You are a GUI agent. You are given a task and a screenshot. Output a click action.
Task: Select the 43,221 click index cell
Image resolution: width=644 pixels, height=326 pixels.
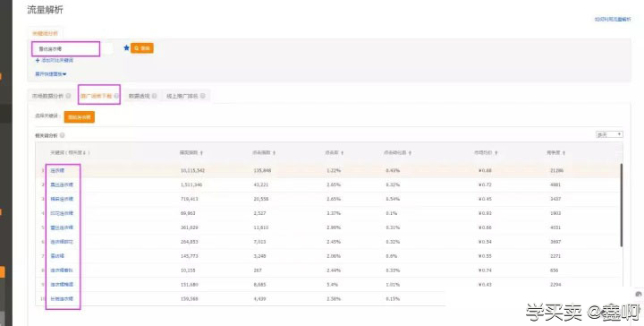[x=261, y=185]
